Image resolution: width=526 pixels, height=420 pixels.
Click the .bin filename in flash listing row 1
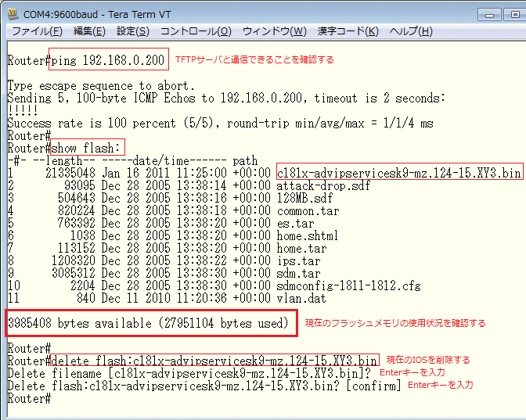[398, 173]
